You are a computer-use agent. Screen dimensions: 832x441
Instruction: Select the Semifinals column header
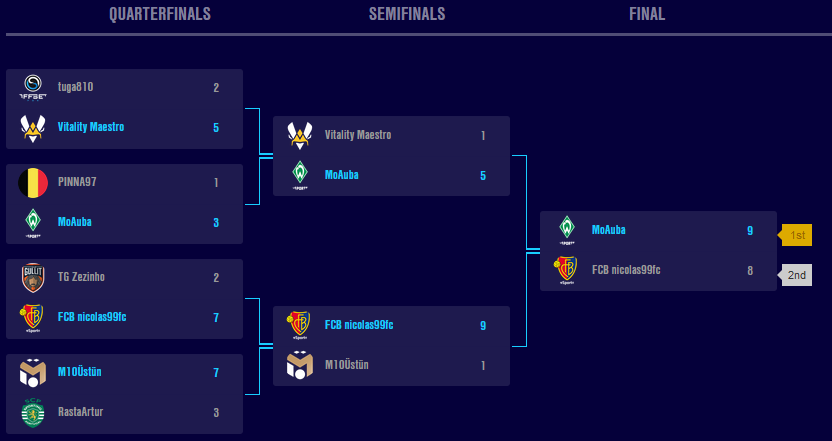coord(407,14)
